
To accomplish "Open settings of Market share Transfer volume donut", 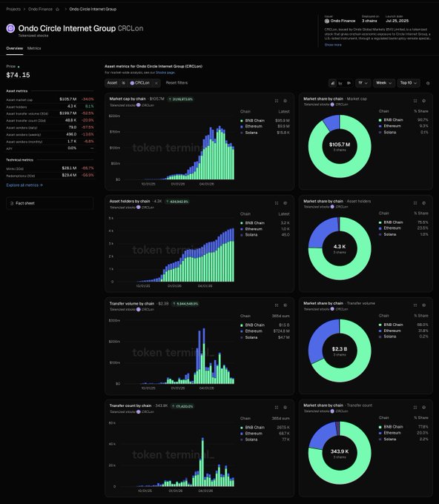I will coord(424,305).
